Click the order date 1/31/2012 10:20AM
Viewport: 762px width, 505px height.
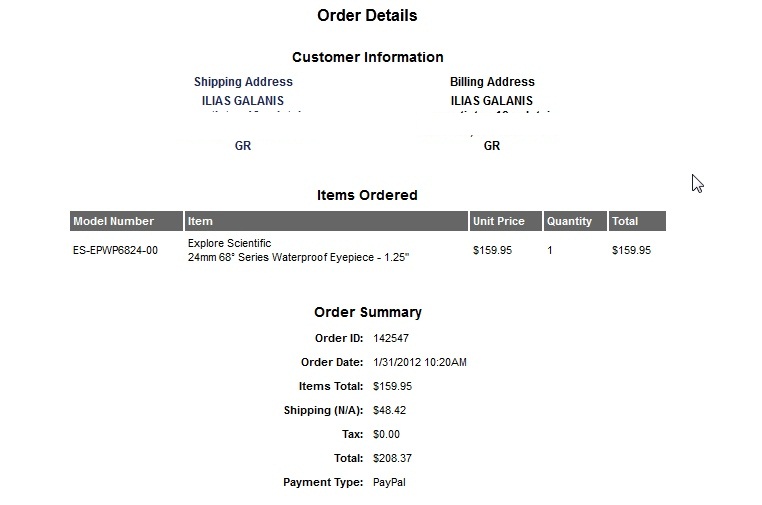(x=419, y=363)
